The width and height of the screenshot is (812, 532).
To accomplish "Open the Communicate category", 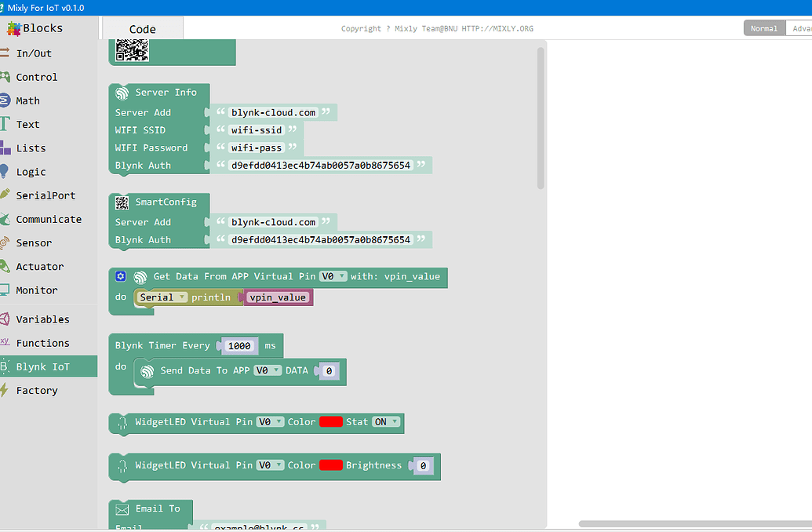I will coord(49,219).
